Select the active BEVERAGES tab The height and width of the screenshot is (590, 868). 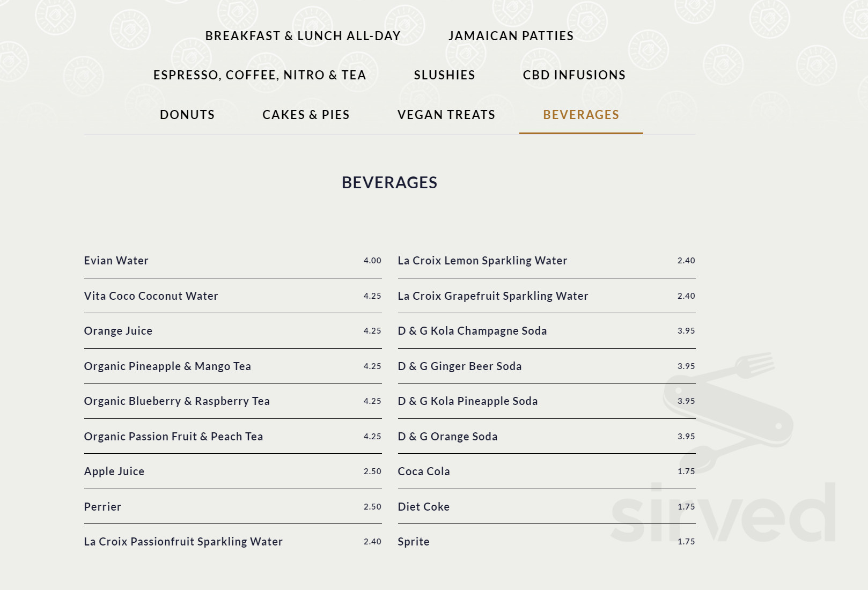[580, 114]
